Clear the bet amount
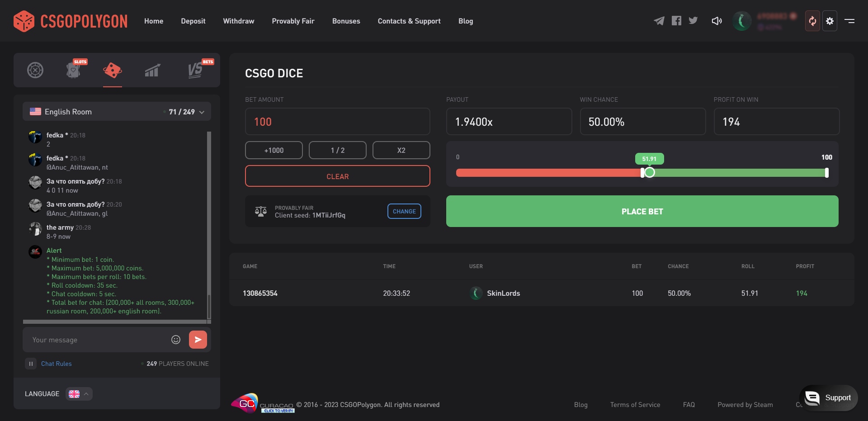 [x=338, y=176]
